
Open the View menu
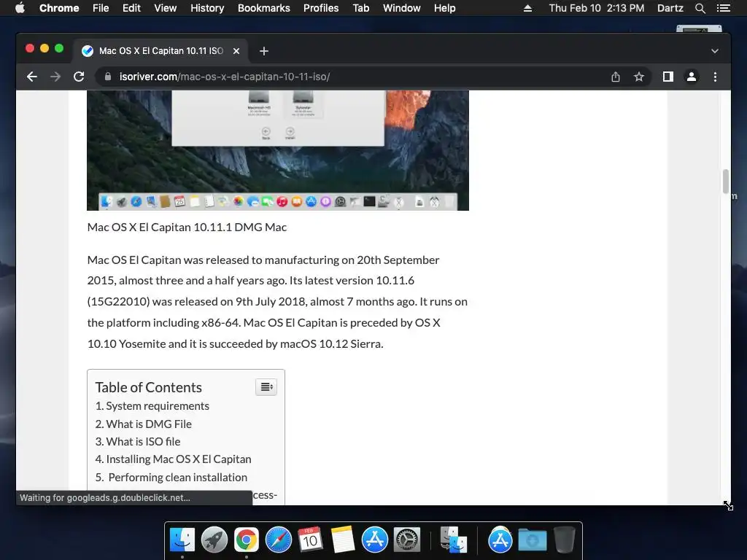click(166, 8)
